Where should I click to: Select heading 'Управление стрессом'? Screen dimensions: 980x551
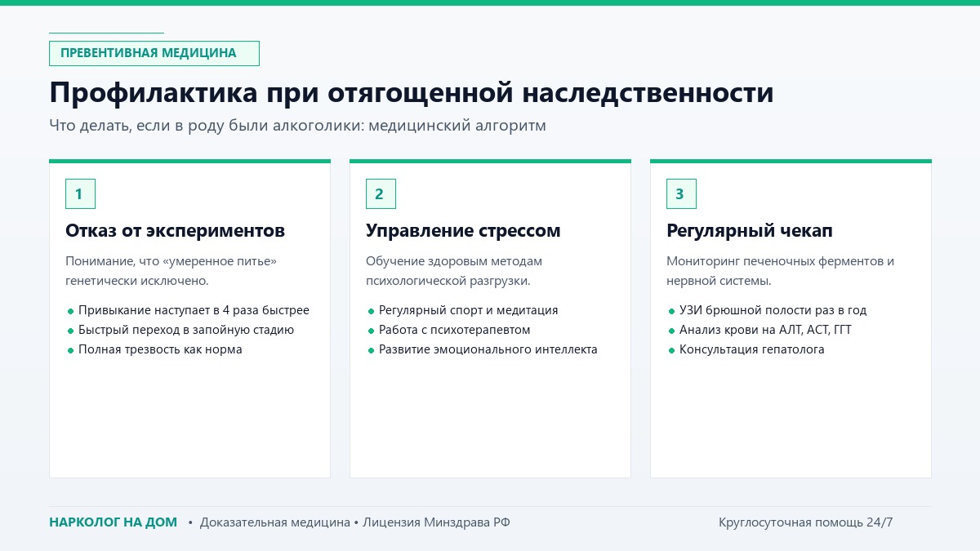click(463, 231)
